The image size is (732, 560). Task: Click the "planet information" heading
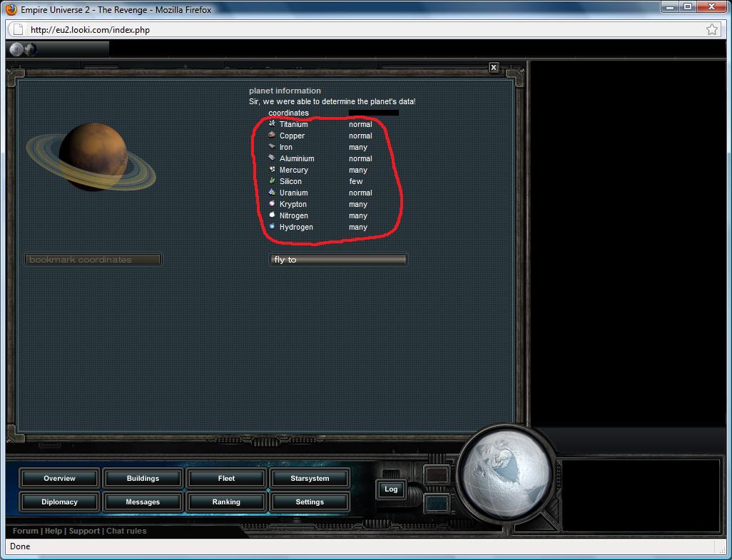[285, 91]
